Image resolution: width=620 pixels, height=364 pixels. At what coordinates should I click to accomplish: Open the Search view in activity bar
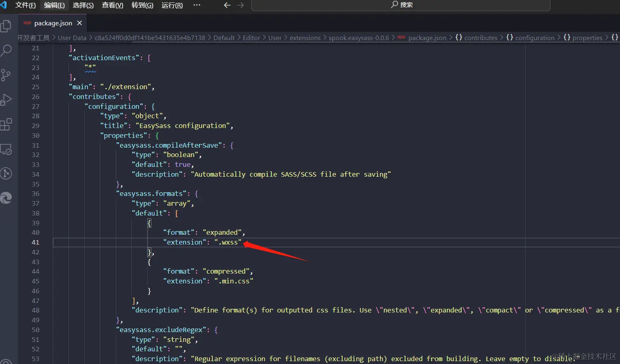(6, 50)
